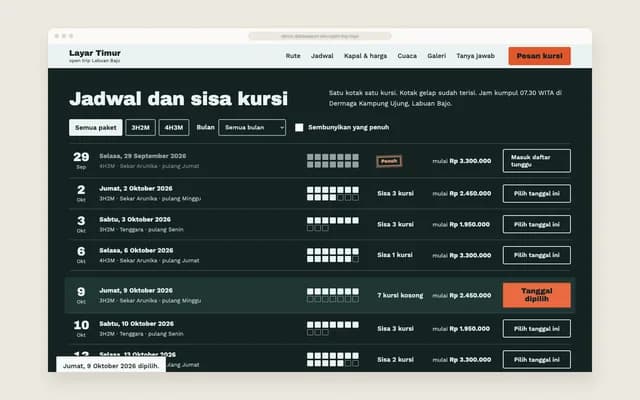Choose the 2 Oktober trip date

536,193
